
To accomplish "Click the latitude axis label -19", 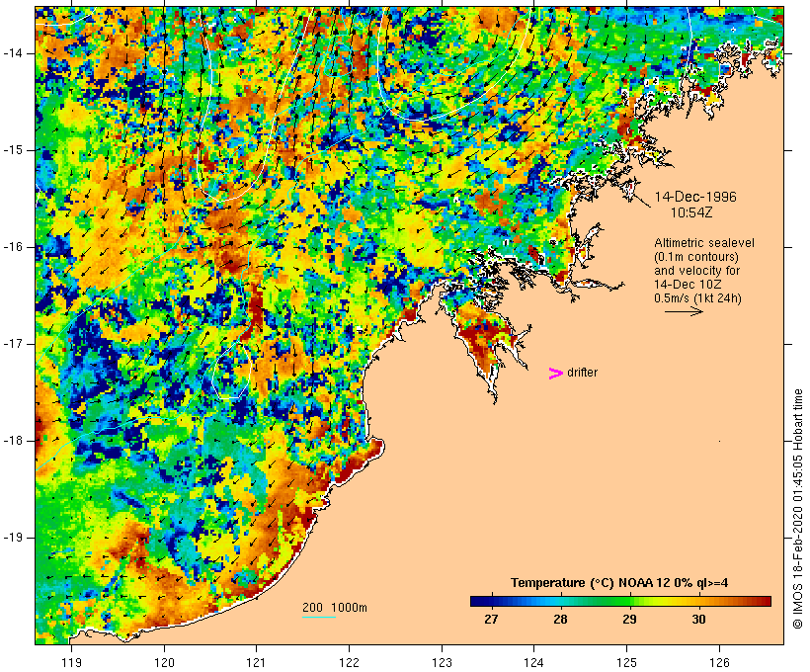I will (13, 538).
